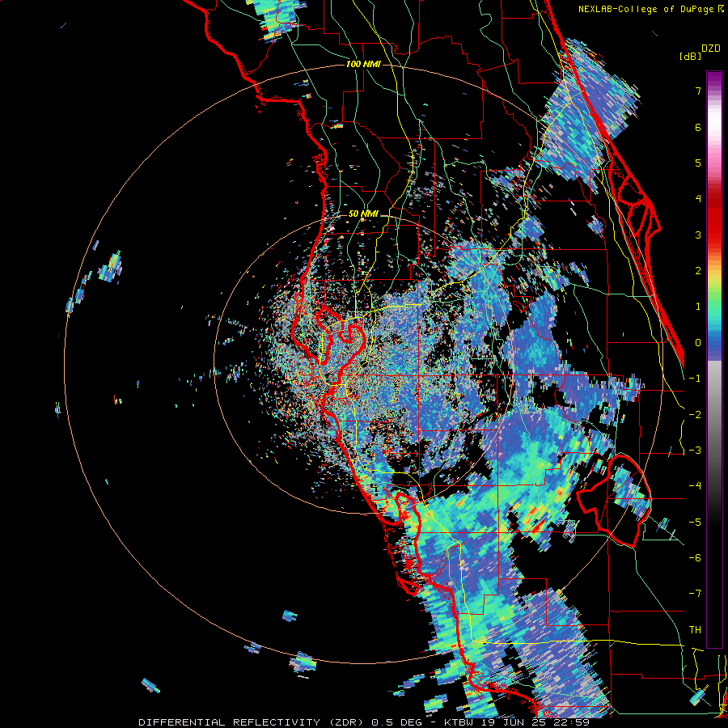Viewport: 728px width, 728px height.
Task: Select the "7" value on color scale
Action: (698, 91)
